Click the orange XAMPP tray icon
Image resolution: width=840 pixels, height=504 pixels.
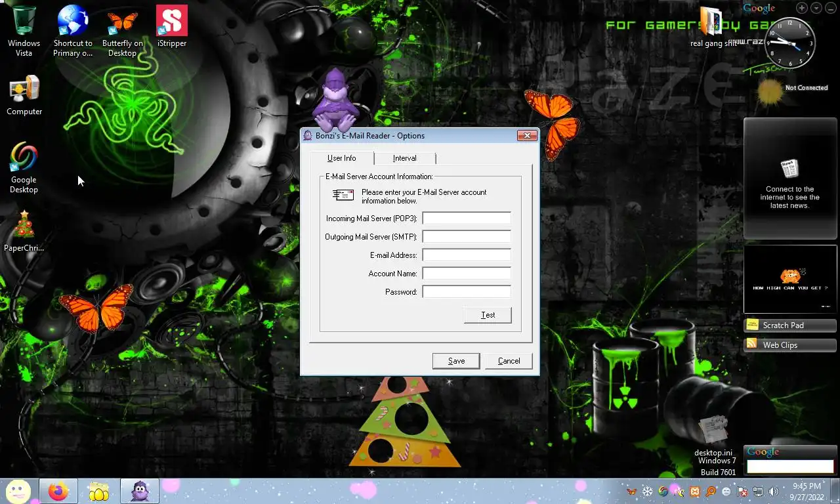coord(694,492)
